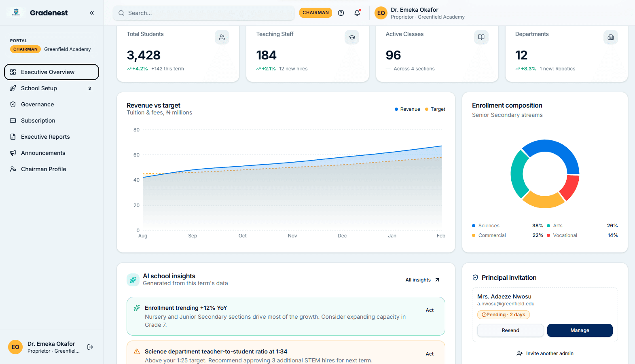Click the Executive Reports document icon
The width and height of the screenshot is (635, 364).
[13, 137]
